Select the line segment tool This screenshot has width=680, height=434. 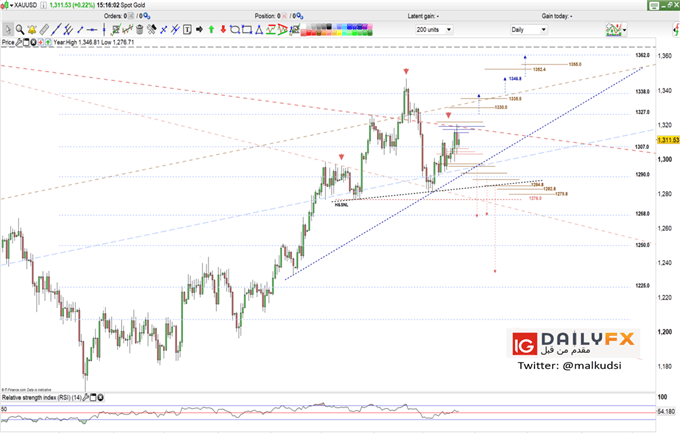pos(80,29)
